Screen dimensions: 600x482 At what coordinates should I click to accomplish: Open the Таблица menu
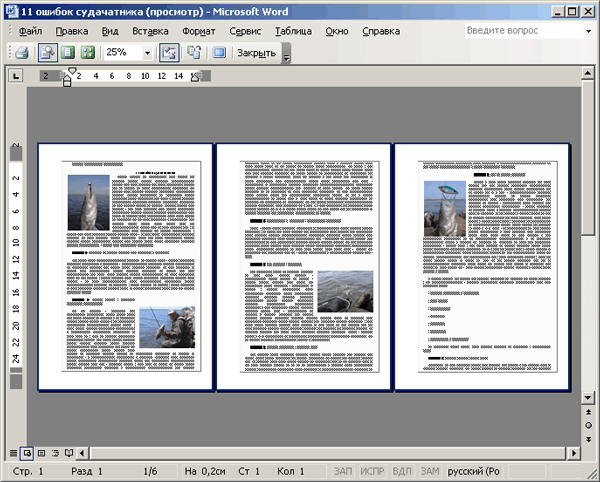293,31
